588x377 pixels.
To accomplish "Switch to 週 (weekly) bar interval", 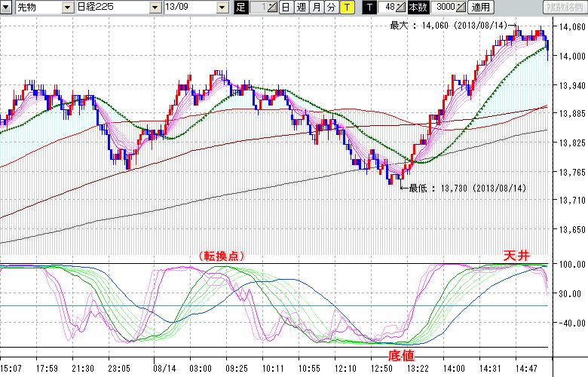I will tap(301, 8).
